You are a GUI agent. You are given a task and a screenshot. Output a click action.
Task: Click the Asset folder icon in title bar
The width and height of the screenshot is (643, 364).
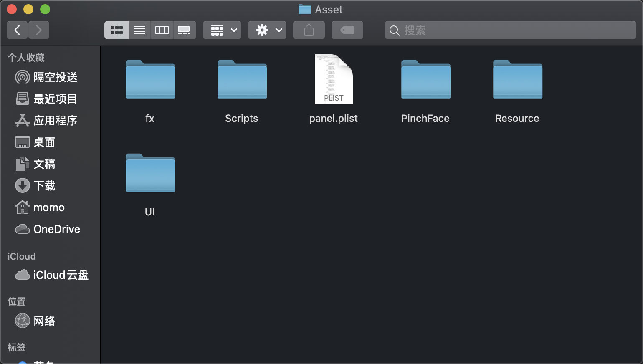coord(305,9)
